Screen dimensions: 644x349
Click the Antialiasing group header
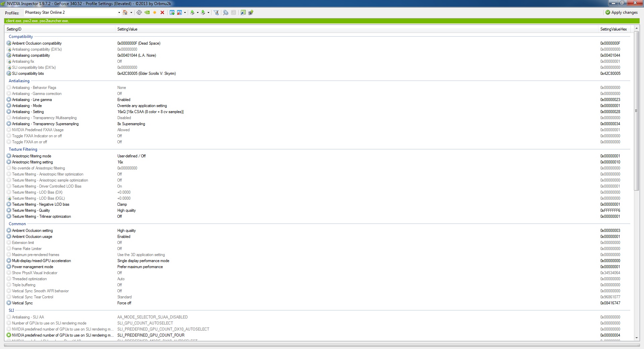pos(19,81)
